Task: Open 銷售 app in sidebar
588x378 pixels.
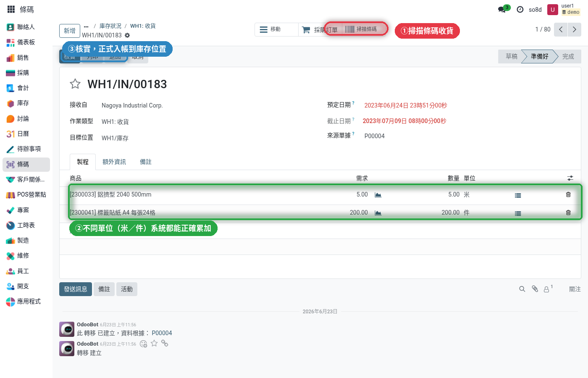Action: (26, 58)
